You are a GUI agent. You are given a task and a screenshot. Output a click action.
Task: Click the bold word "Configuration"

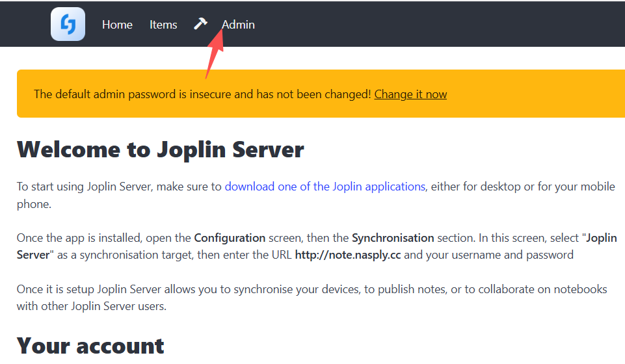[x=230, y=237]
